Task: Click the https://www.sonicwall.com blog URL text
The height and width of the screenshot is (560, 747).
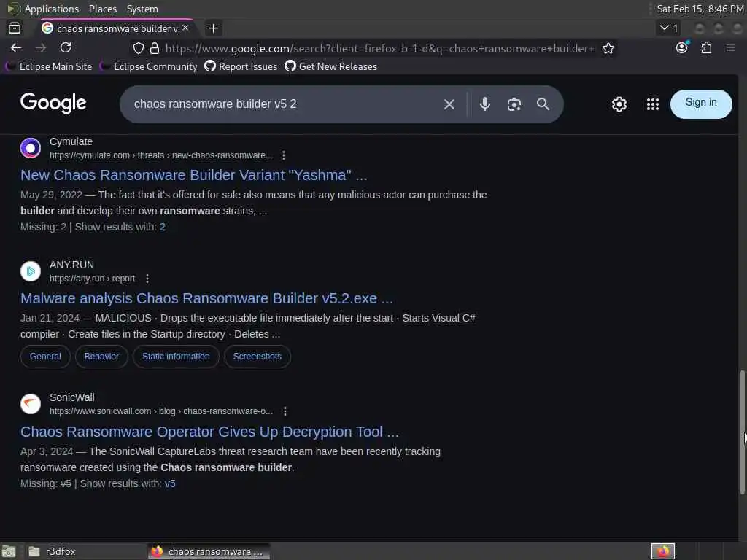Action: [161, 411]
